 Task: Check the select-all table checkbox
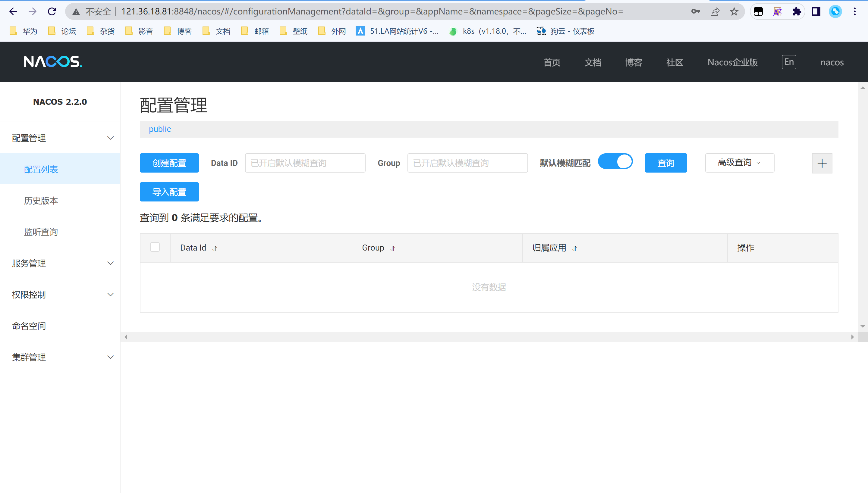[x=155, y=247]
